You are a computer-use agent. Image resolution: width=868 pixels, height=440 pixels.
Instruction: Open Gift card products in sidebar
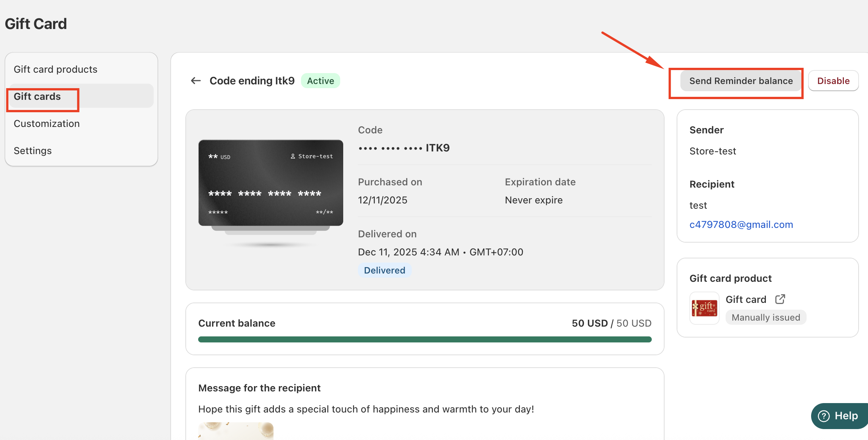55,69
